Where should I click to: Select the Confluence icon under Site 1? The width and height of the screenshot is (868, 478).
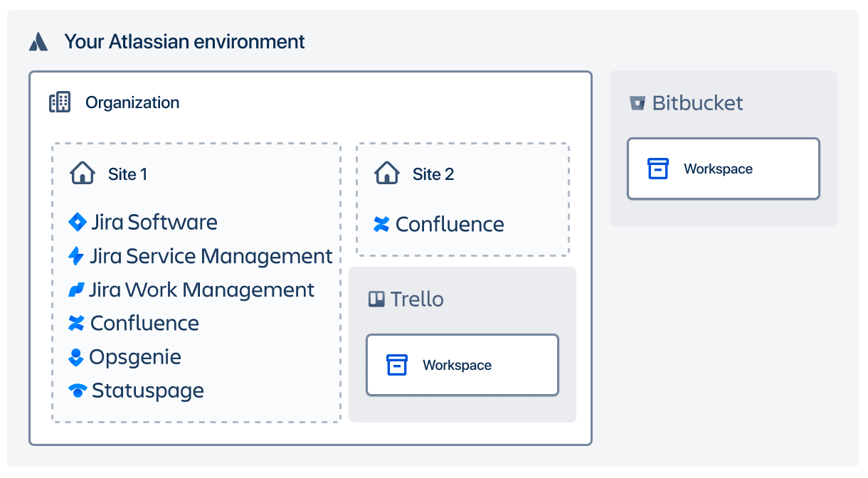(77, 322)
